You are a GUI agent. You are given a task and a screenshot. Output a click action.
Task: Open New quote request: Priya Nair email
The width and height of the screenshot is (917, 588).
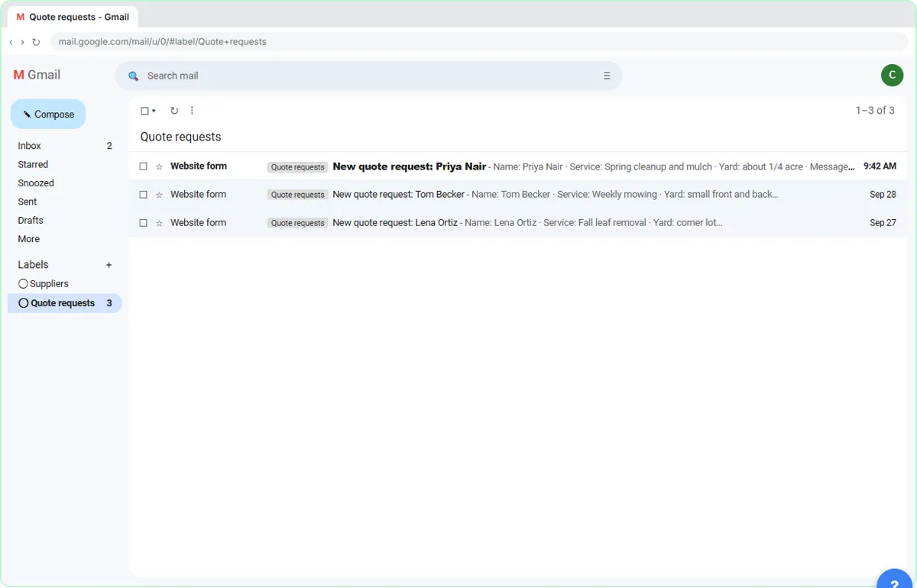[x=517, y=166]
